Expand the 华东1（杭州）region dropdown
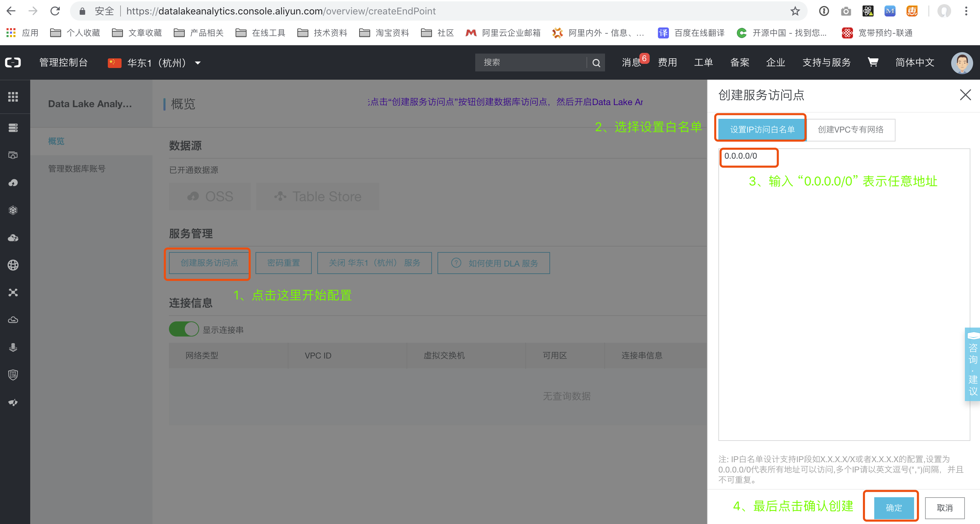Image resolution: width=980 pixels, height=524 pixels. (155, 63)
